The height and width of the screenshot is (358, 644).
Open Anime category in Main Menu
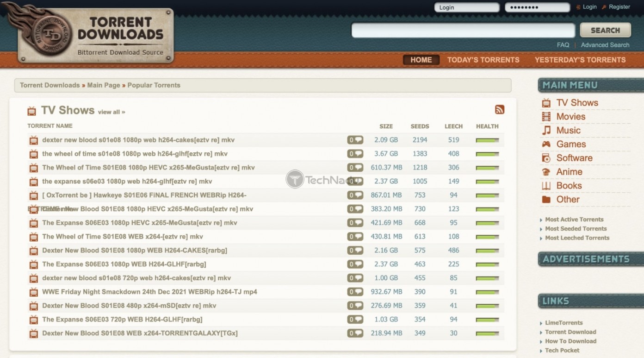(x=569, y=172)
